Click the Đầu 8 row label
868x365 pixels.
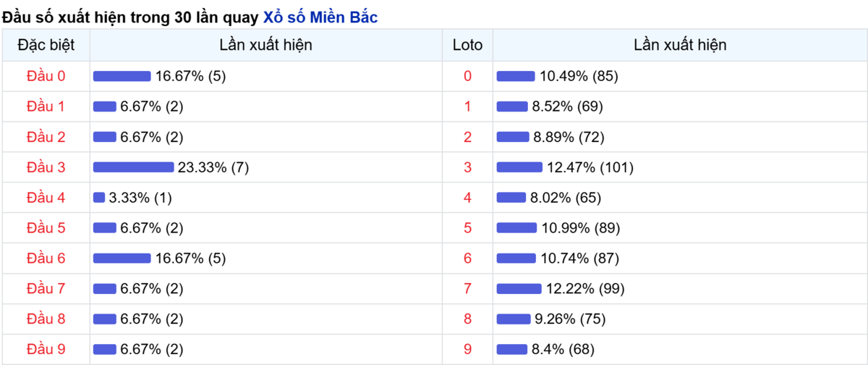coord(46,319)
